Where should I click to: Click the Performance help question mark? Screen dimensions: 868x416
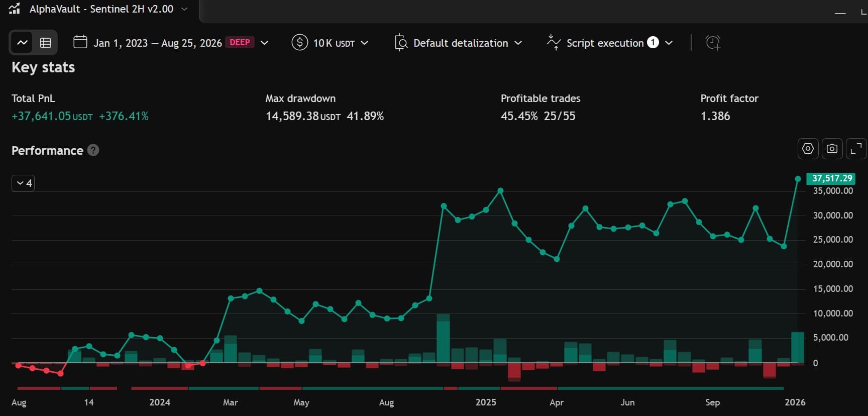pyautogui.click(x=93, y=150)
